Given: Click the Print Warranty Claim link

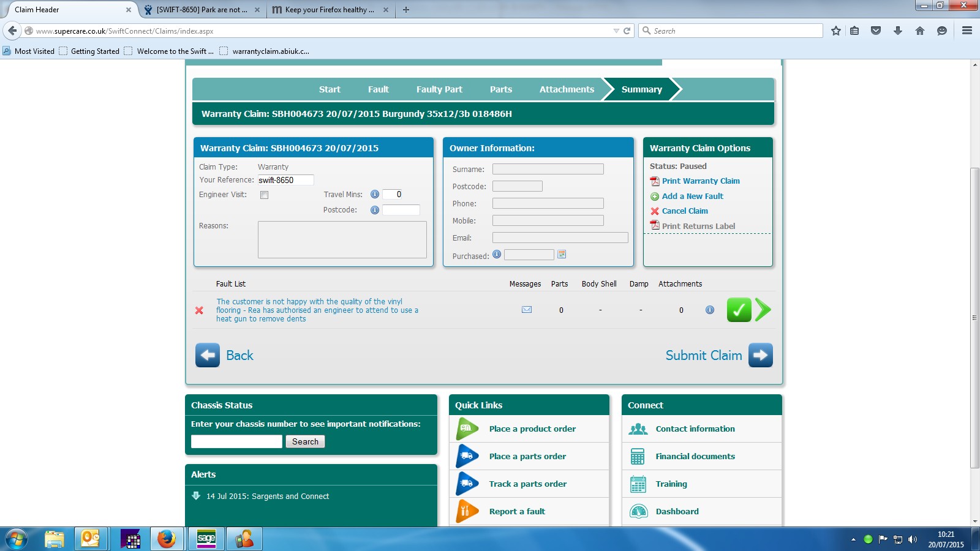Looking at the screenshot, I should click(701, 181).
